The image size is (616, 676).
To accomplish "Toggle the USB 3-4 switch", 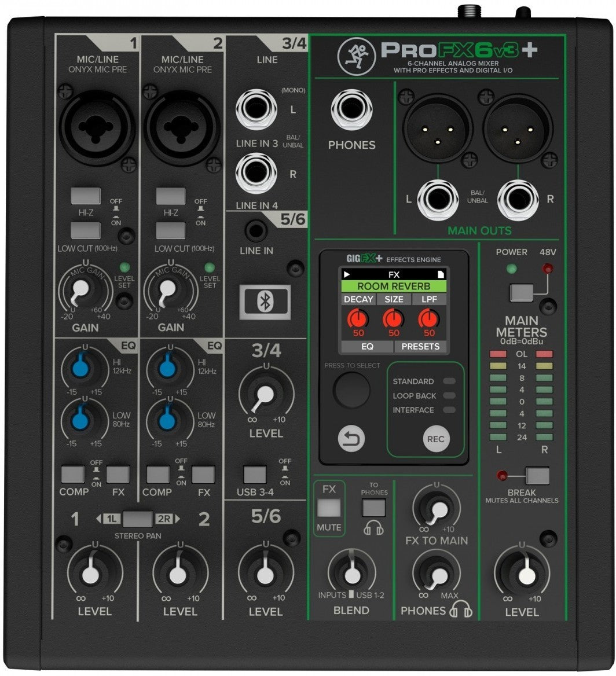I will 255,474.
